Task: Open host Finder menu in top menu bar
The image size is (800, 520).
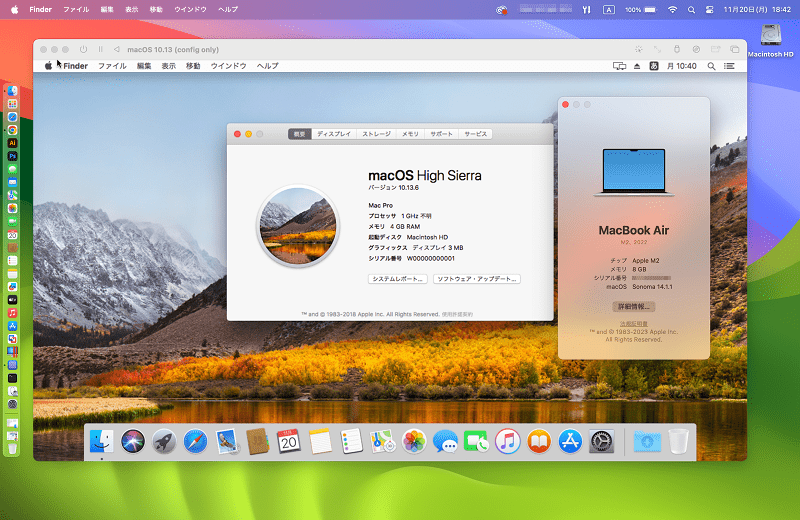Action: [40, 9]
